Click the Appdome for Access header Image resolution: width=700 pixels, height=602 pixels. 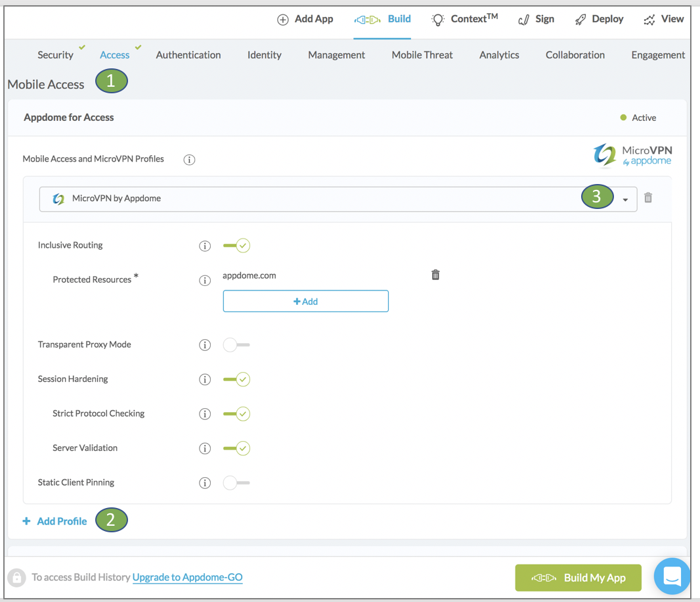tap(69, 118)
